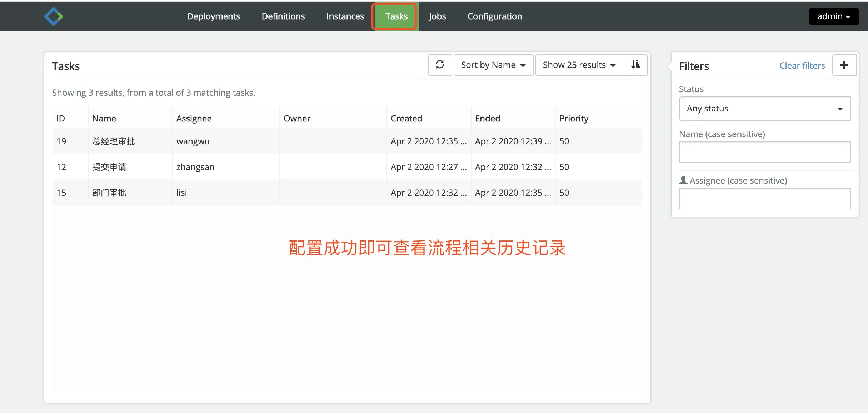
Task: Toggle sort order ascending/descending icon
Action: point(635,65)
